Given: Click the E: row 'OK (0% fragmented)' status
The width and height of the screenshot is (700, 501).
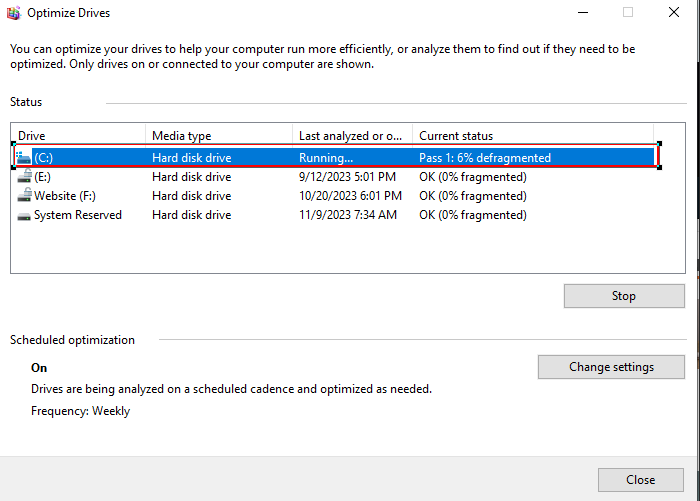Looking at the screenshot, I should coord(473,177).
